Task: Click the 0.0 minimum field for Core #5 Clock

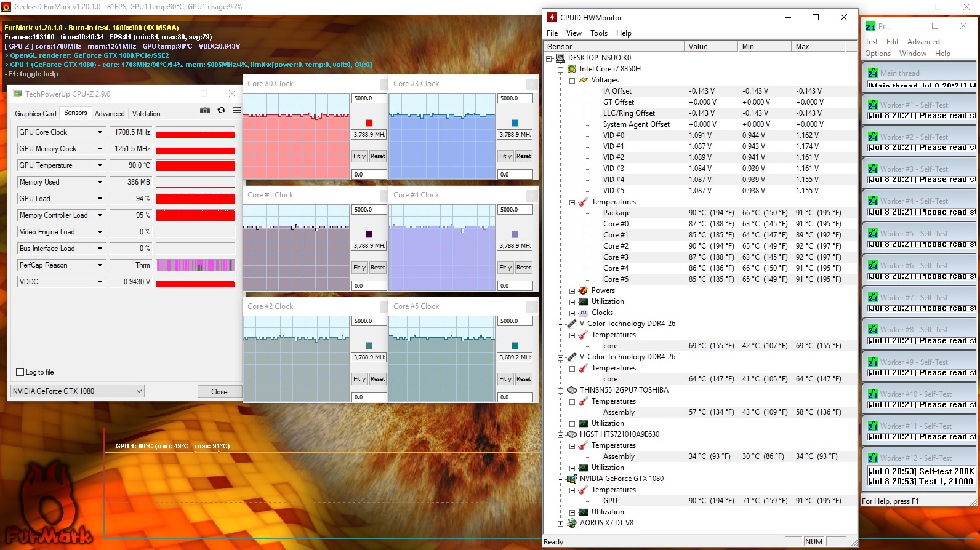Action: coord(515,397)
